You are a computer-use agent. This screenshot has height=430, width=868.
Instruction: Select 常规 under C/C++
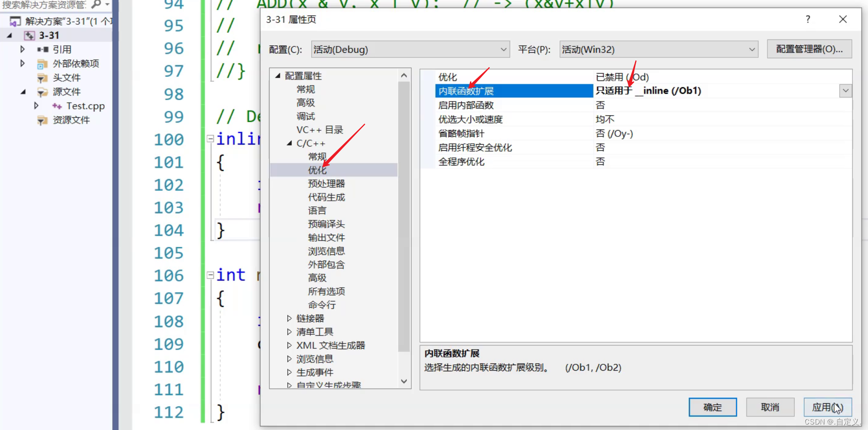pos(317,157)
